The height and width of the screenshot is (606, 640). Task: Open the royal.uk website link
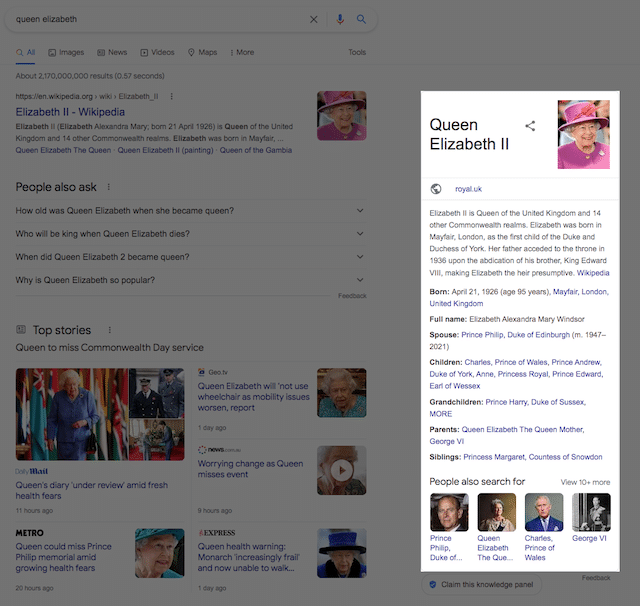(x=468, y=189)
